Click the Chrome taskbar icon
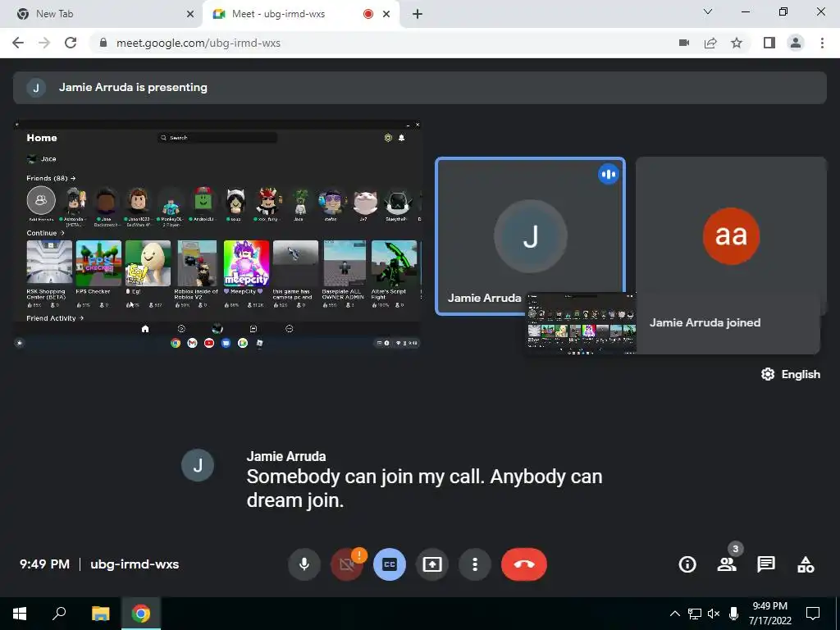The height and width of the screenshot is (630, 840). click(141, 614)
